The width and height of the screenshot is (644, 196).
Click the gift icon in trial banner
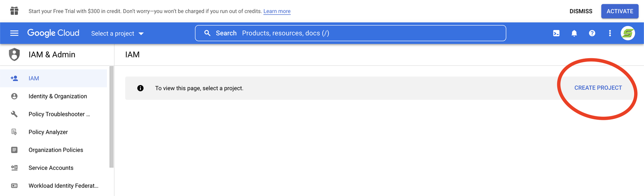(x=14, y=11)
